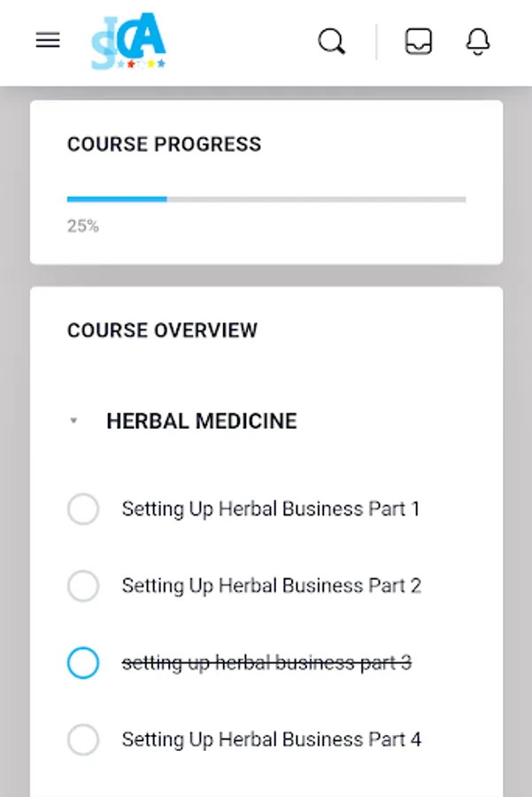Mark Herbal Business Part 1 complete circle
The image size is (532, 797).
pyautogui.click(x=83, y=509)
